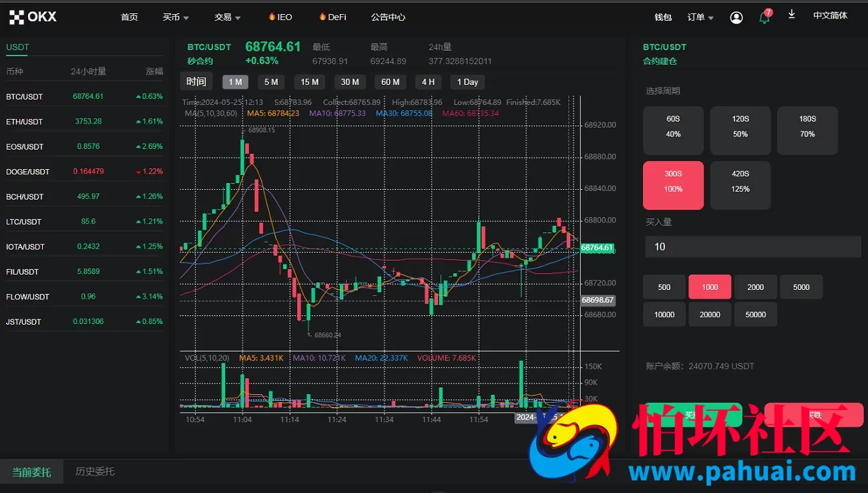Image resolution: width=868 pixels, height=493 pixels.
Task: Select the EOS/USDT pair row
Action: pos(84,146)
